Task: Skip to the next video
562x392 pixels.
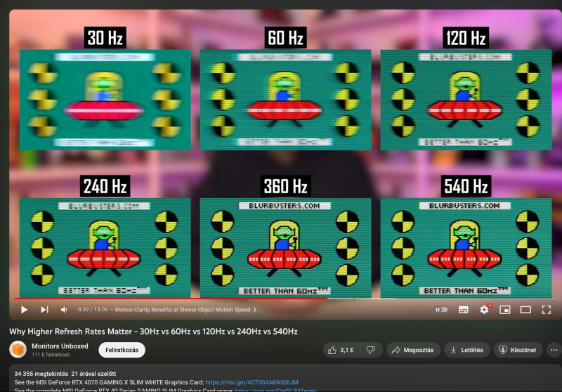Action: 44,310
